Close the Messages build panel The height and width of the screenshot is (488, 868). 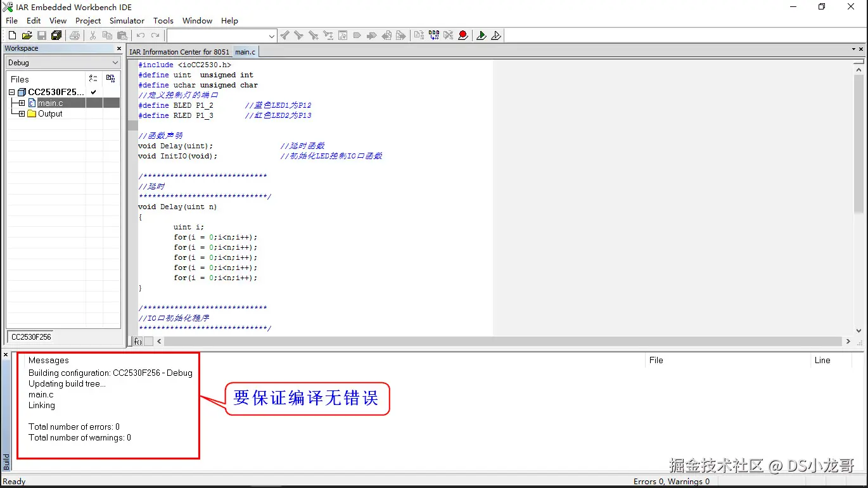point(6,355)
